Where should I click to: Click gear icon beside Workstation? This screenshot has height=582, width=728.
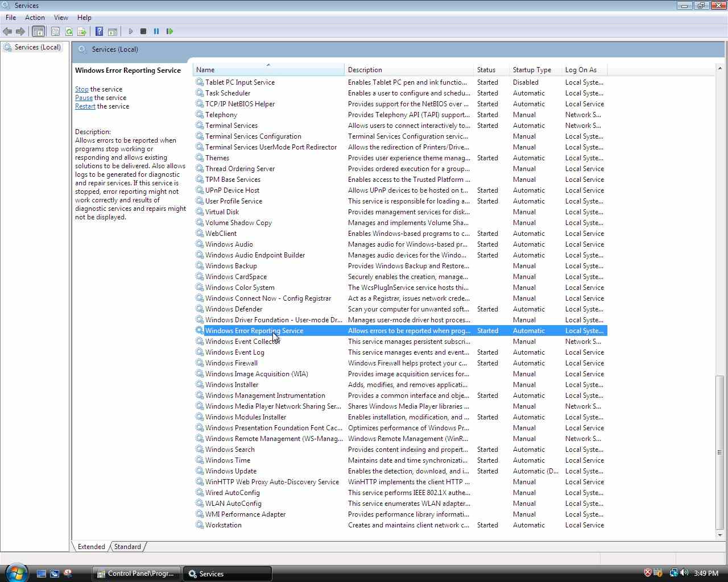tap(200, 525)
